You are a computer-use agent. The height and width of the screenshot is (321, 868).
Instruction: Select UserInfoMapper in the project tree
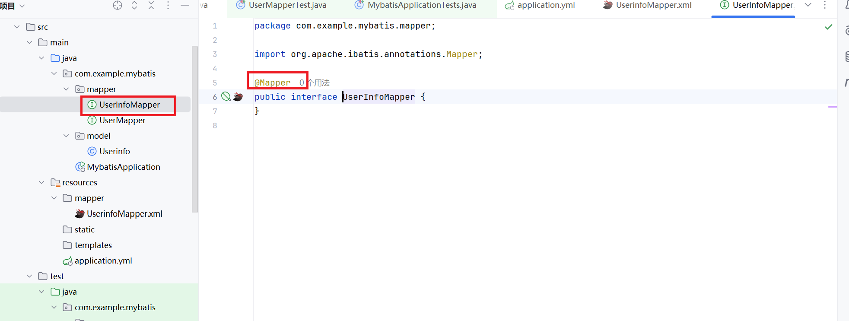click(129, 105)
